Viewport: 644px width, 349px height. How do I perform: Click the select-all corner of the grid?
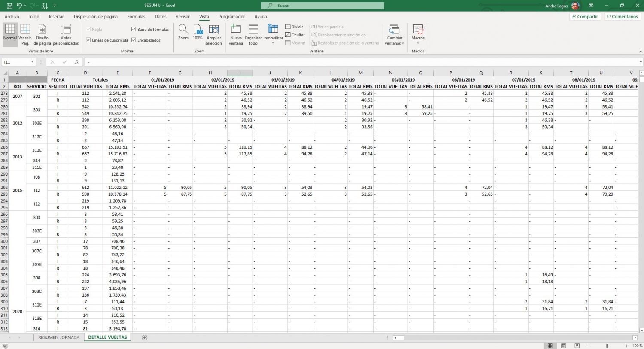[4, 73]
